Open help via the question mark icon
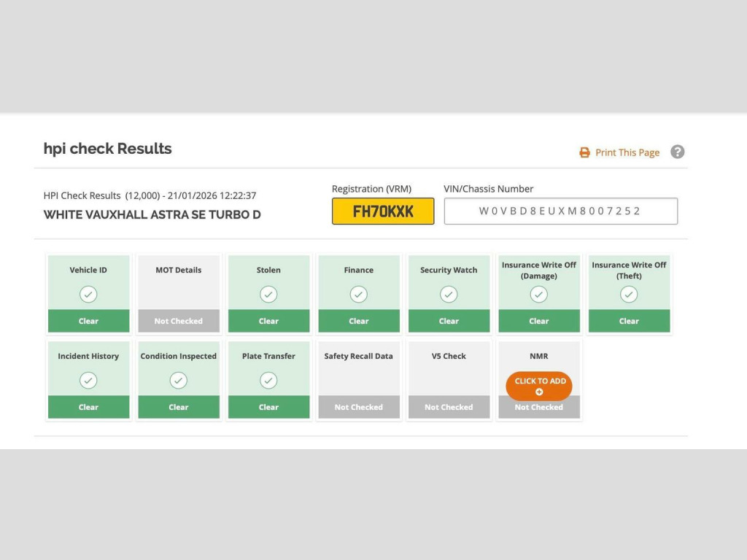747x560 pixels. pos(678,152)
